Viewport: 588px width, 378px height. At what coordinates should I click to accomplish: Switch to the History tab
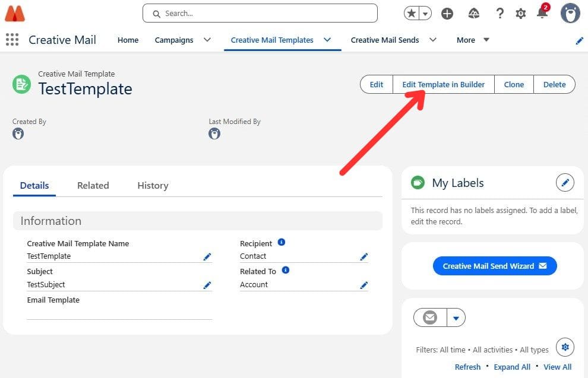[x=153, y=186]
